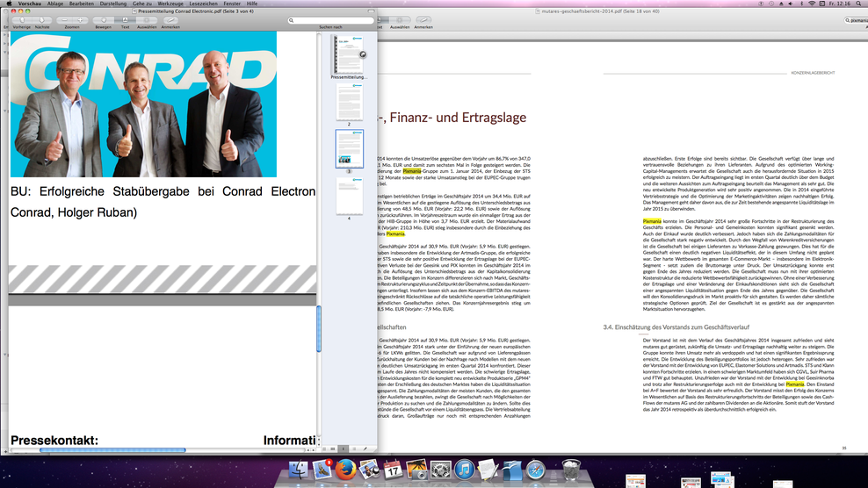Open Mail from the Dock
This screenshot has height=488, width=868.
point(322,470)
